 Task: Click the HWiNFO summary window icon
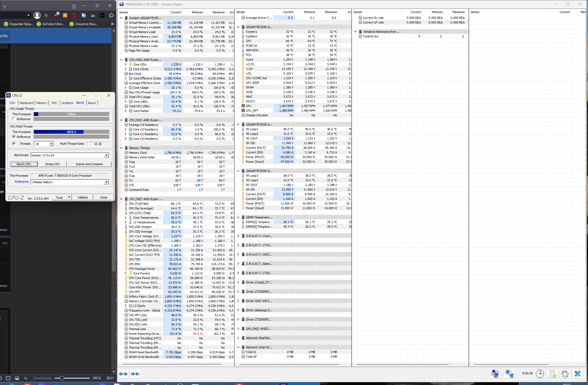point(495,374)
